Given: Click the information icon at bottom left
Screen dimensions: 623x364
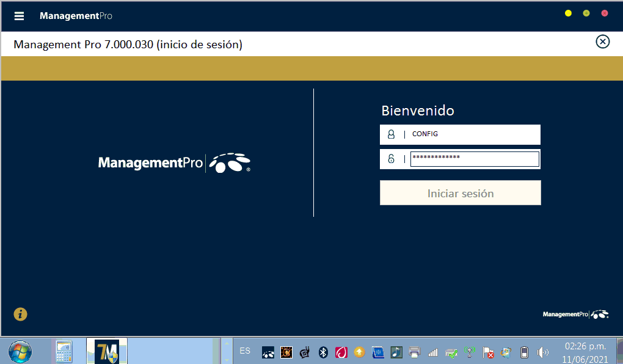Looking at the screenshot, I should pos(21,315).
